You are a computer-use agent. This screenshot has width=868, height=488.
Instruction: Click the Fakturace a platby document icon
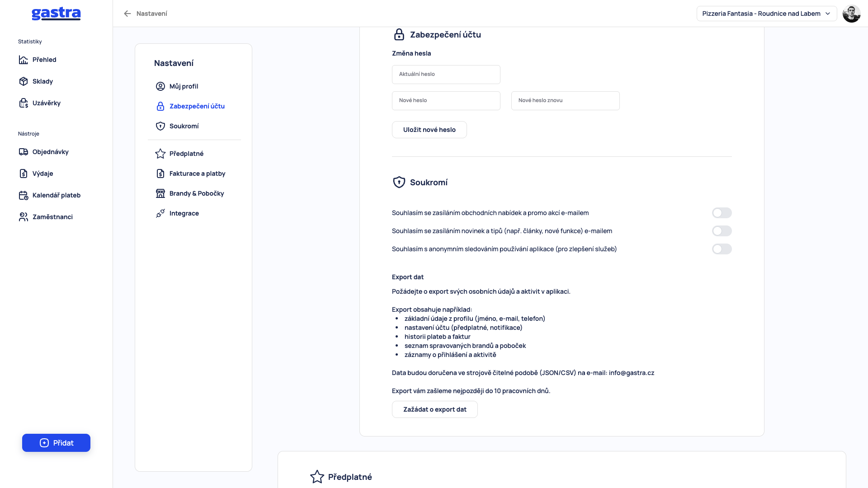click(160, 174)
